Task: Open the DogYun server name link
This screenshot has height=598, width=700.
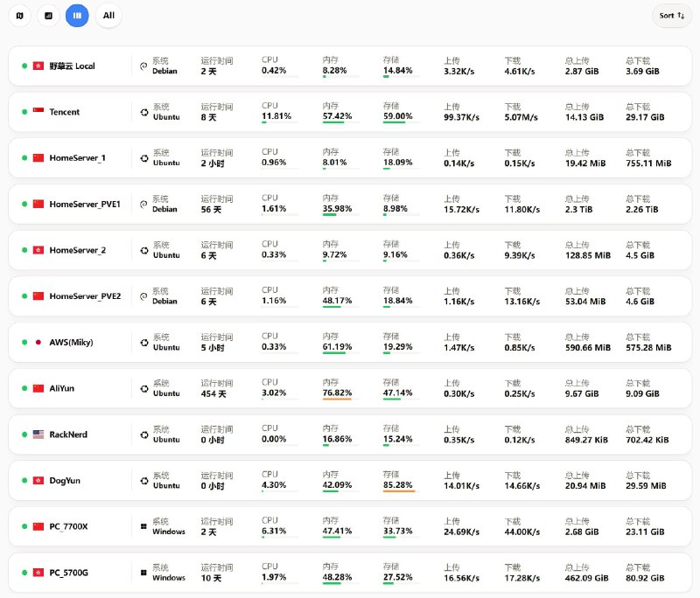Action: [67, 481]
